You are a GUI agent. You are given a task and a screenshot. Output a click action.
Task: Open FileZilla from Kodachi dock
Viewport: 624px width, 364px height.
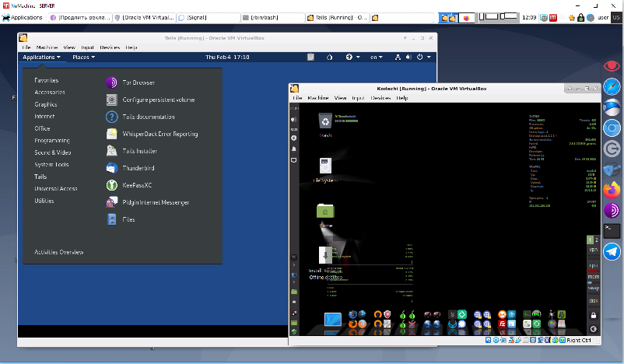(502, 324)
